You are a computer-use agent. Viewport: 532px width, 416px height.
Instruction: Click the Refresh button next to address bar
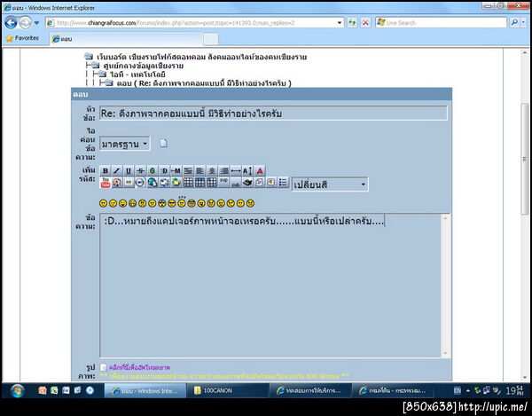[x=352, y=23]
